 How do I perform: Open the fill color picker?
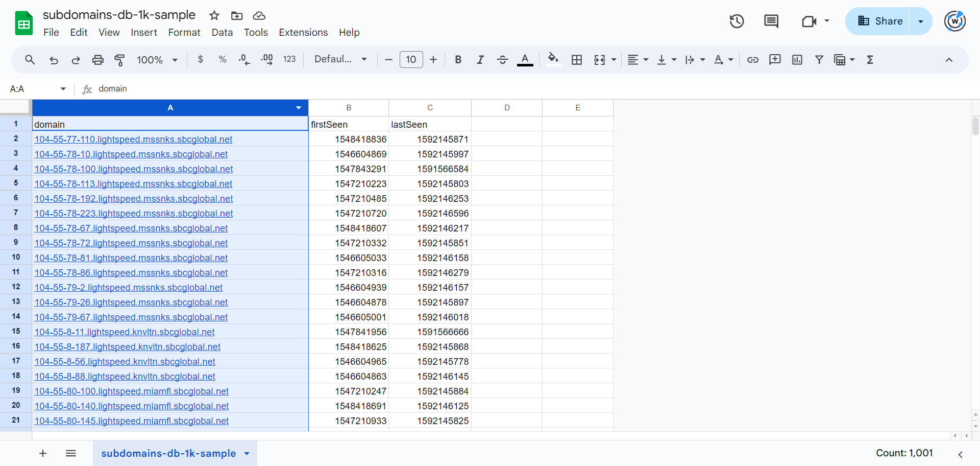(553, 60)
